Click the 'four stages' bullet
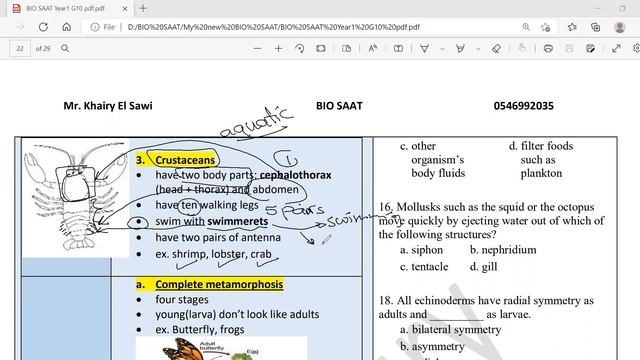 [x=182, y=299]
